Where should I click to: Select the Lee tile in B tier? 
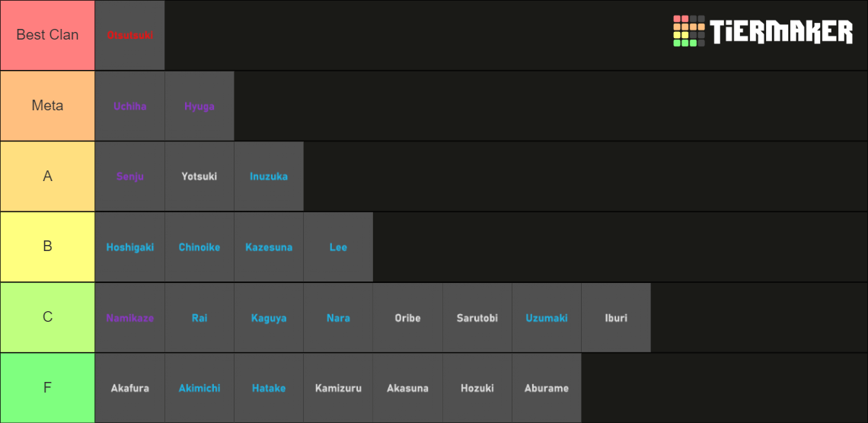point(338,247)
